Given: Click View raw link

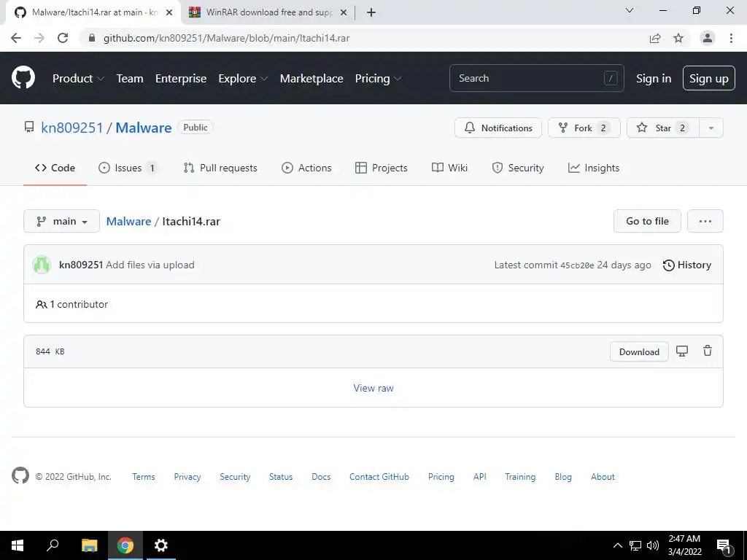Looking at the screenshot, I should point(373,388).
